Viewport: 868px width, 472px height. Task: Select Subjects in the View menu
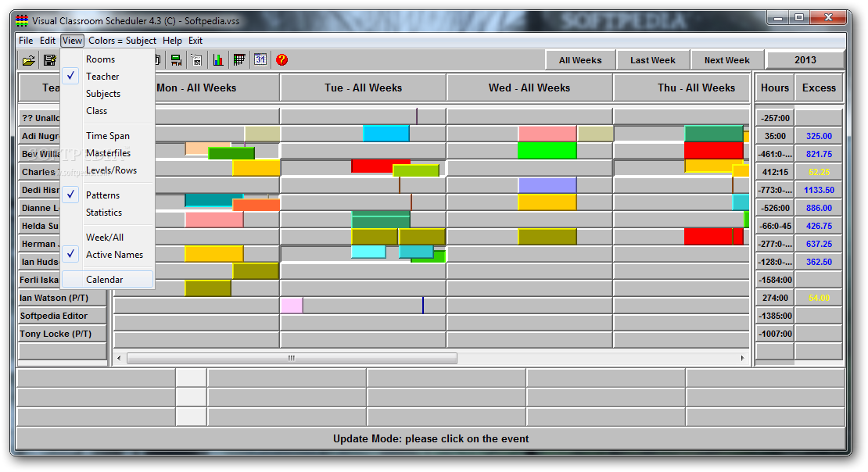[103, 94]
